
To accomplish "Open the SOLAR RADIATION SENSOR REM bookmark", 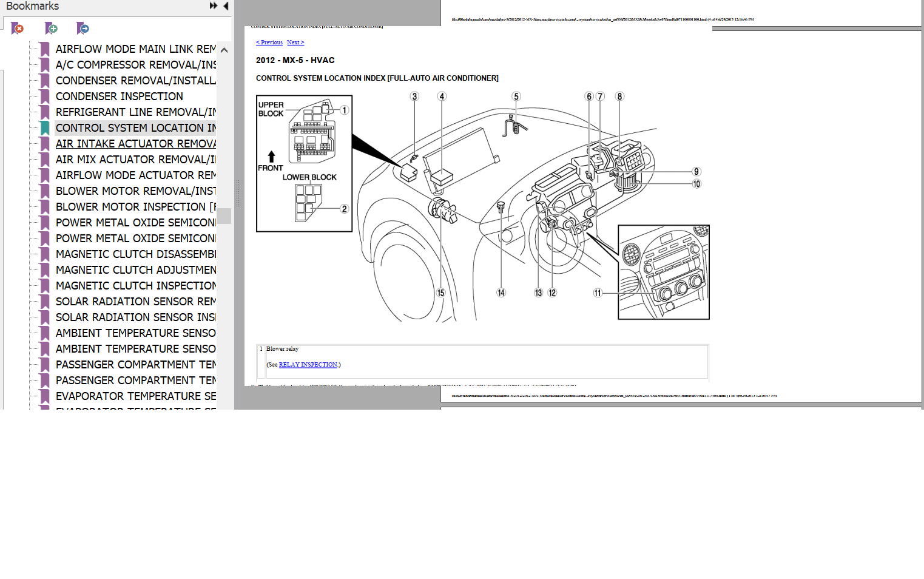I will [x=136, y=302].
